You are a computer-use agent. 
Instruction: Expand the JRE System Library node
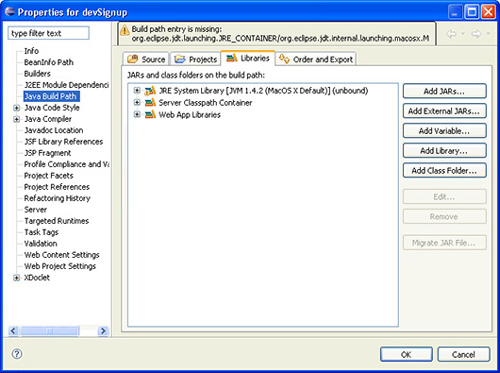(x=137, y=90)
